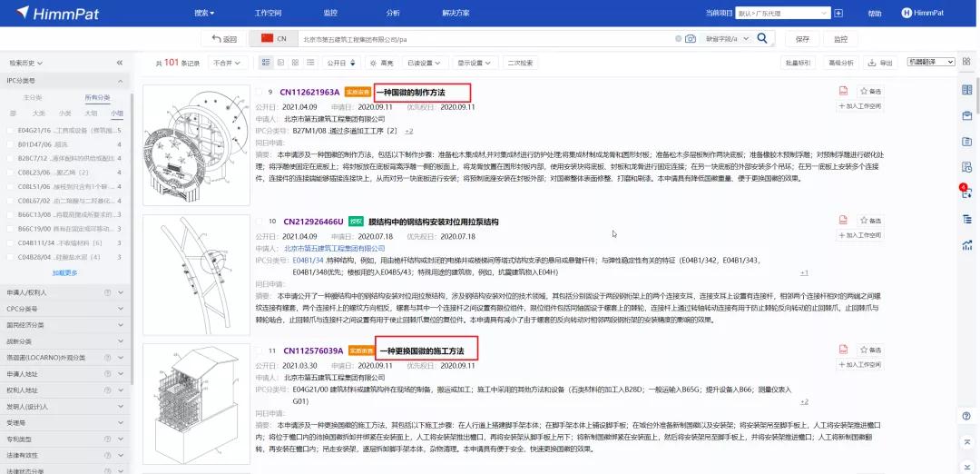Check the B28C7/12 IPC filter checkbox
Image resolution: width=980 pixels, height=474 pixels.
click(11, 158)
